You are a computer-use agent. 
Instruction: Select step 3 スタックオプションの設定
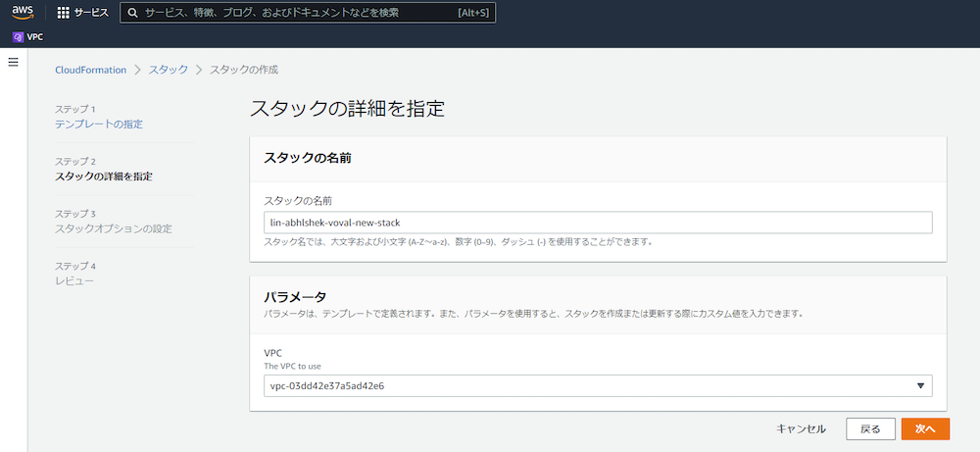(x=113, y=228)
